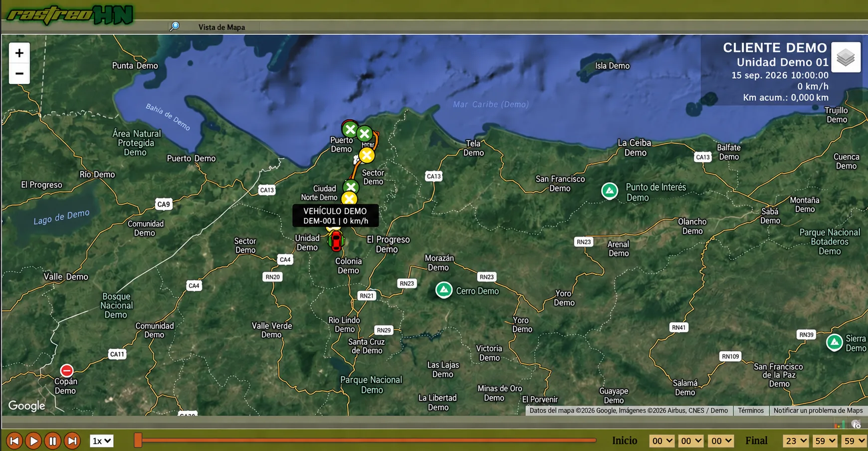This screenshot has width=868, height=451.
Task: Click the rastreoHN logo
Action: (70, 14)
